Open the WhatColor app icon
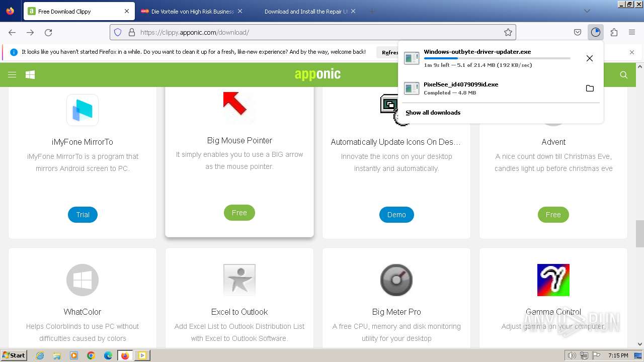The height and width of the screenshot is (362, 644). (83, 280)
